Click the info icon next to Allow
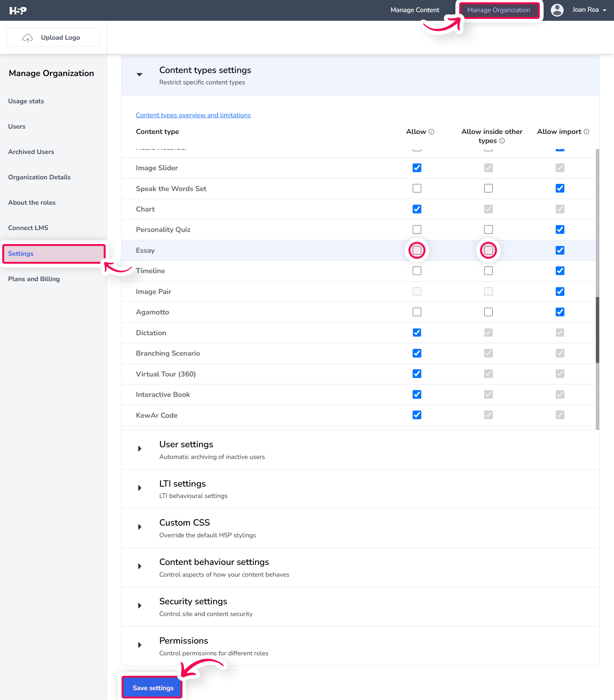 click(x=431, y=132)
